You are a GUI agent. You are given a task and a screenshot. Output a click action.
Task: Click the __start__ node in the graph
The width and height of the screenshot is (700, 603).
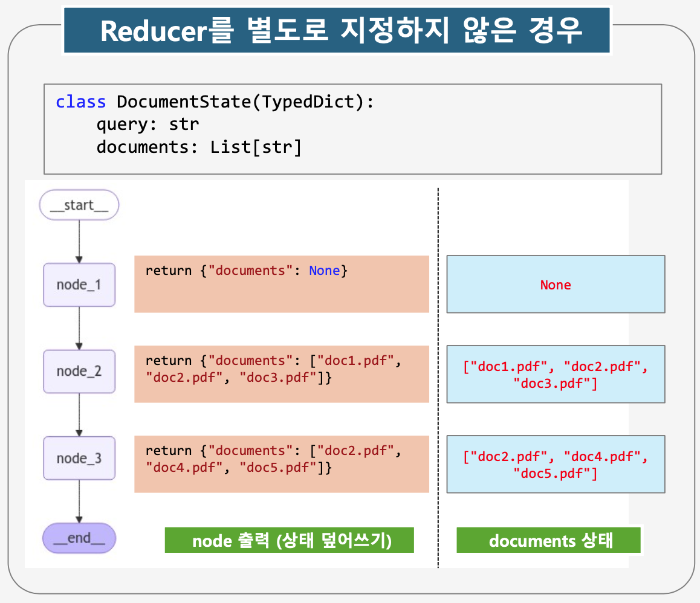tap(79, 205)
